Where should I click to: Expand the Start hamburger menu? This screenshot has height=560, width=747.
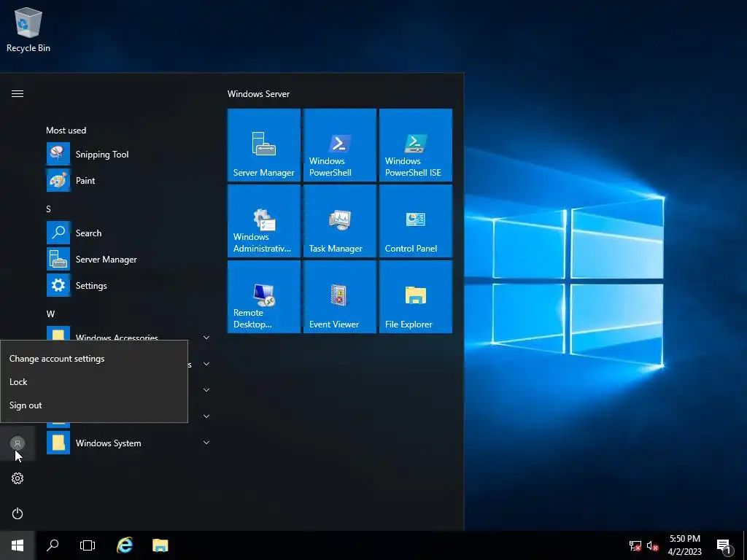pos(18,93)
